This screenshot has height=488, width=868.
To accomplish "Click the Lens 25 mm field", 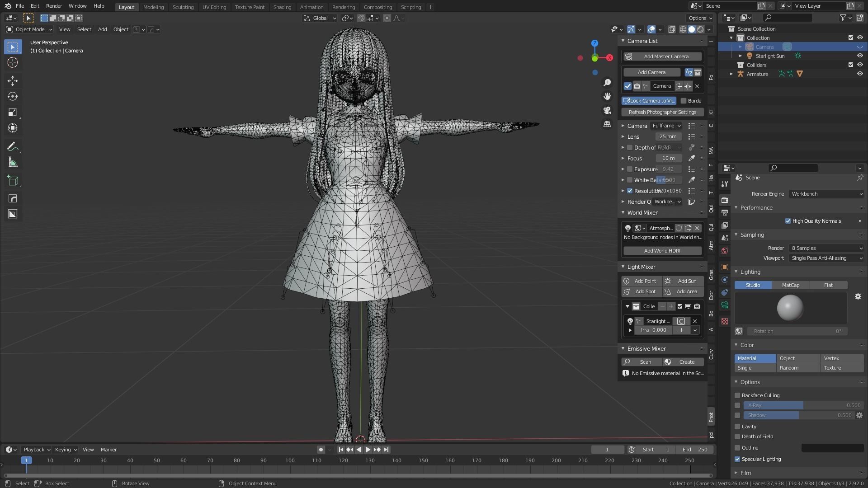I will coord(668,136).
